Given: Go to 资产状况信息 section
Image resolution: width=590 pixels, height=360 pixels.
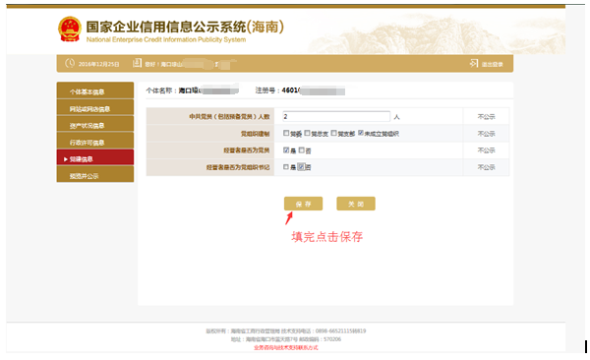Looking at the screenshot, I should click(x=95, y=125).
